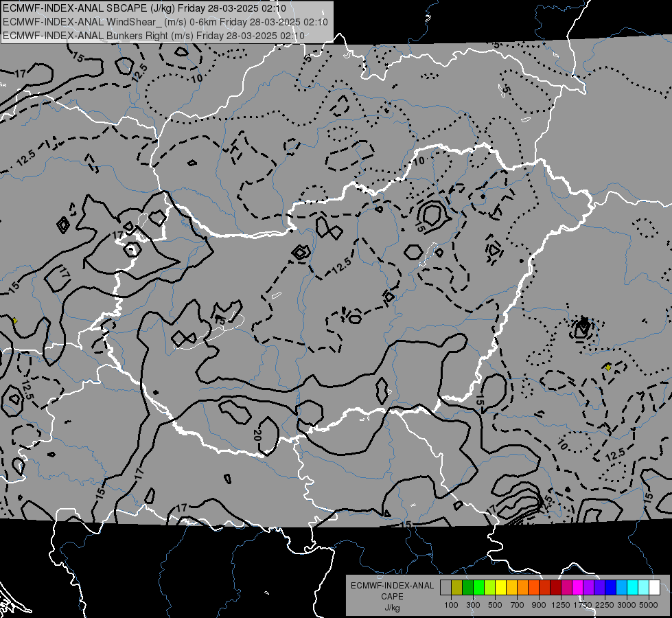Screen dimensions: 672x618
Task: Pick the dark green legend swatch
Action: [467, 587]
